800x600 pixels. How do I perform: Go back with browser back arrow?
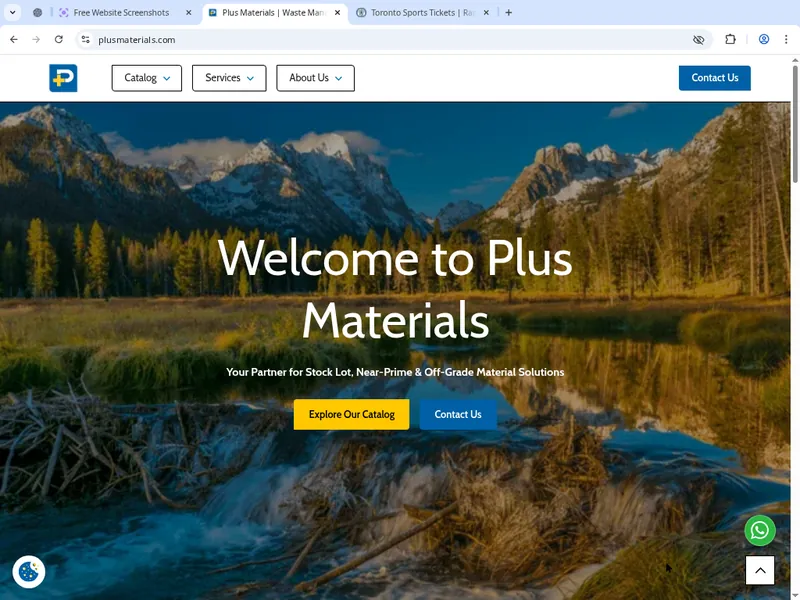click(14, 39)
